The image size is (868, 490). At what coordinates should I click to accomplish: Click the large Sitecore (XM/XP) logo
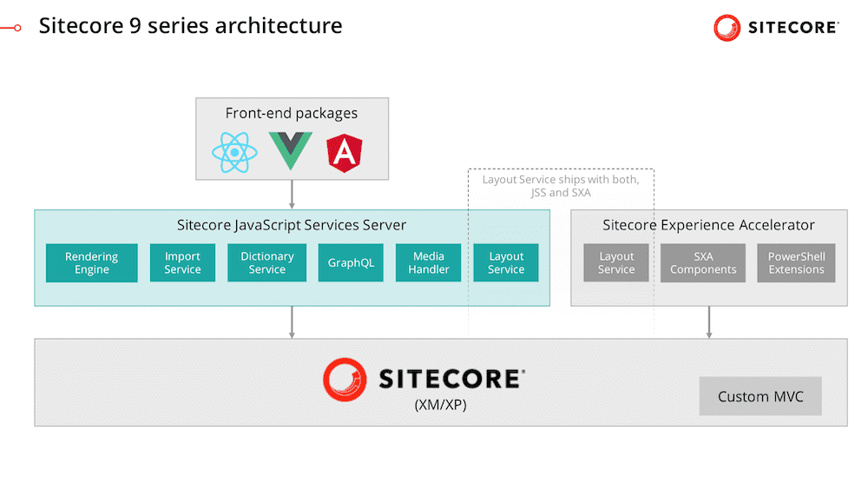(x=424, y=379)
